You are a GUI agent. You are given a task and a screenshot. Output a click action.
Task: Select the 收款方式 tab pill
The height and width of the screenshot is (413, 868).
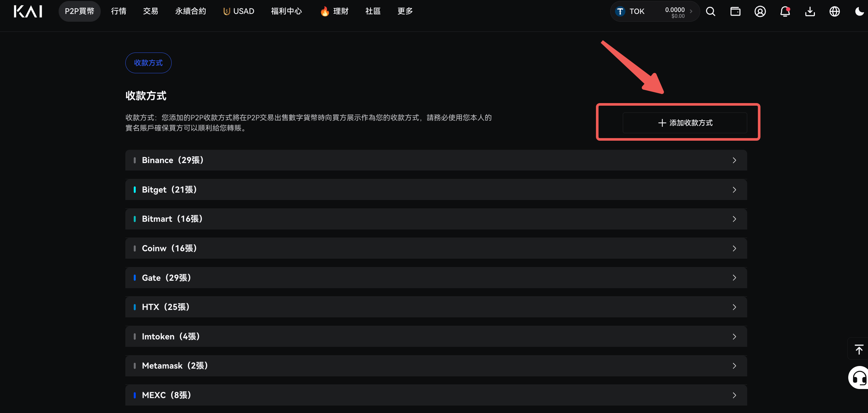click(x=148, y=63)
